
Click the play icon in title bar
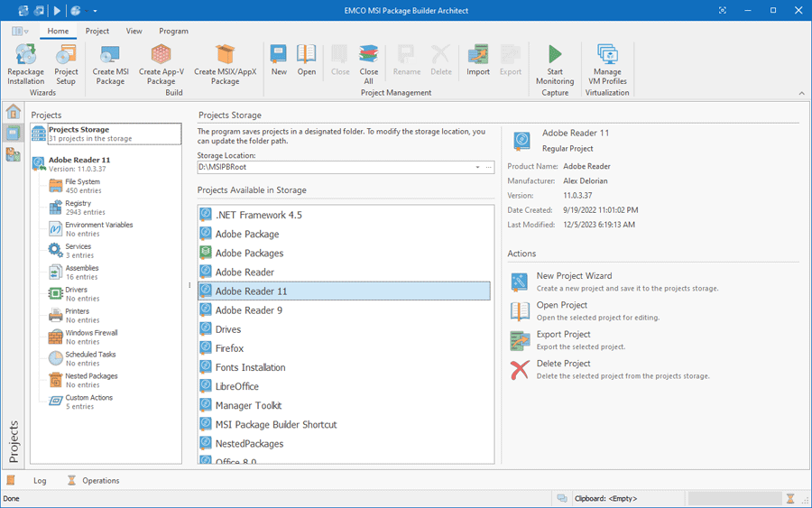tap(57, 10)
